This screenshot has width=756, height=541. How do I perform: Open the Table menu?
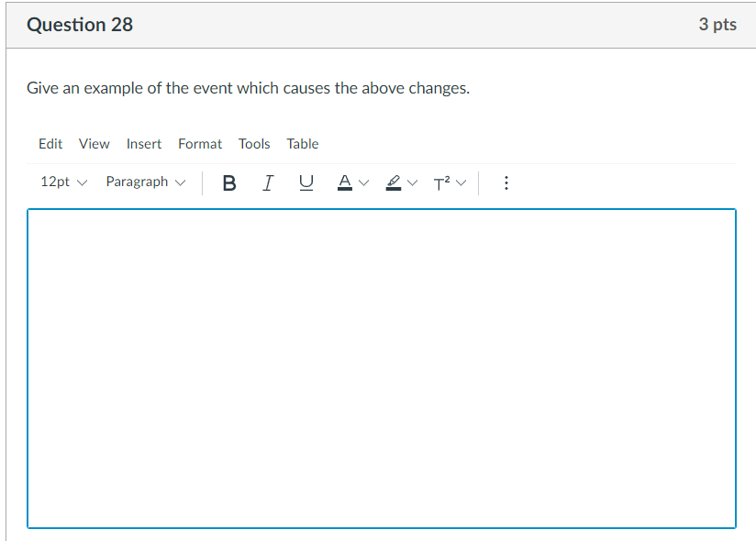[x=303, y=144]
